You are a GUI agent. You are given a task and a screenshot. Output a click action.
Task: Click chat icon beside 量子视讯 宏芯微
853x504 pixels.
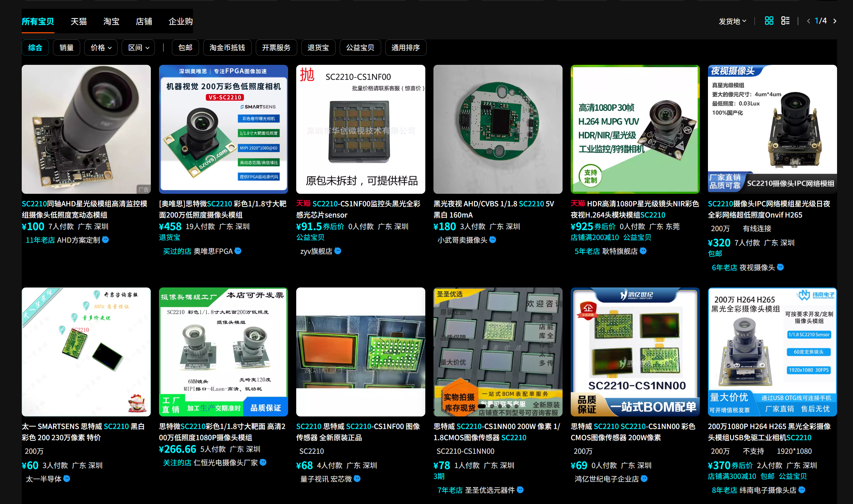(x=357, y=479)
